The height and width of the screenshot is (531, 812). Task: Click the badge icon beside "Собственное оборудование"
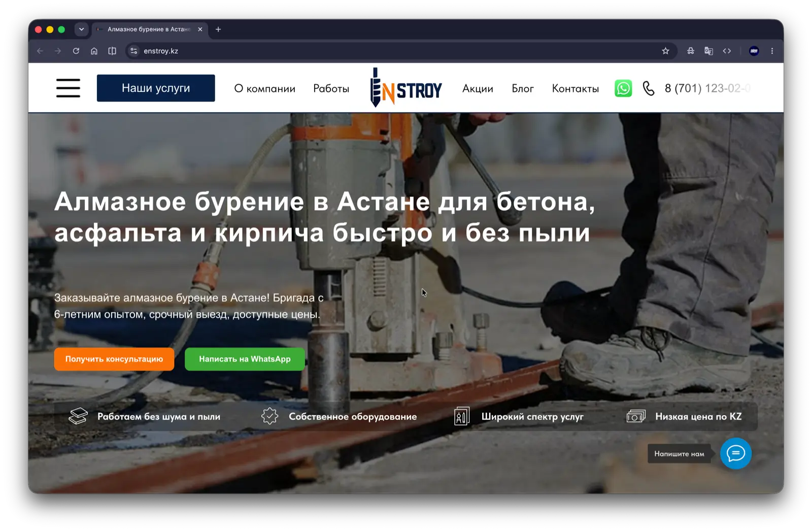tap(269, 416)
